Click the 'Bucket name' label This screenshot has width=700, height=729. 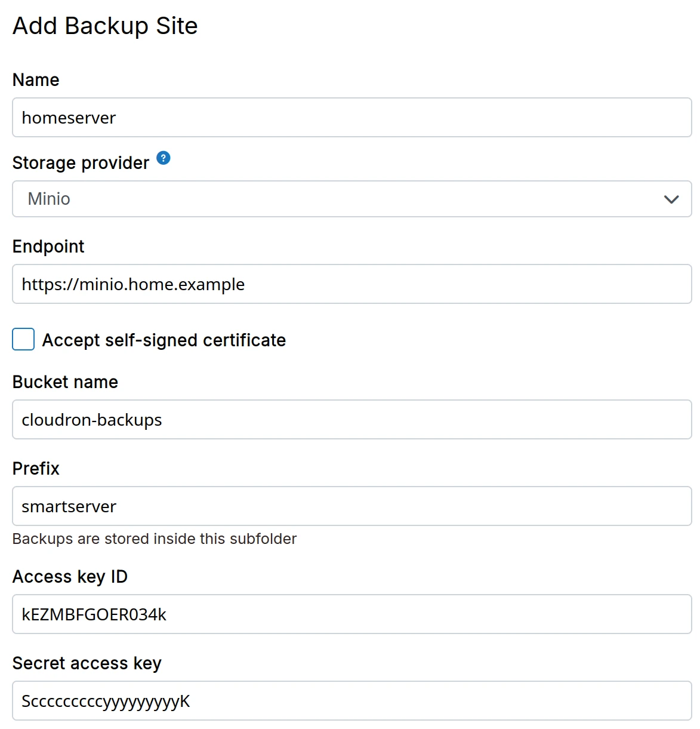tap(65, 382)
